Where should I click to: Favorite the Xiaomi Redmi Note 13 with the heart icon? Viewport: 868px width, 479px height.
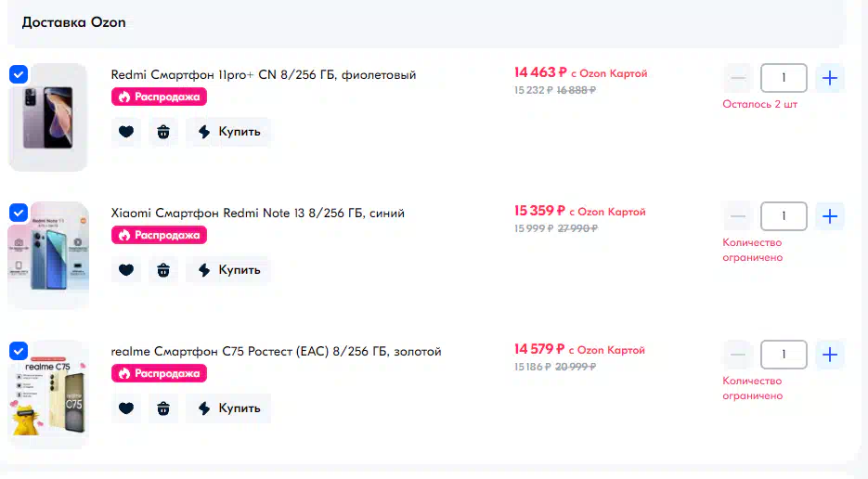click(126, 270)
